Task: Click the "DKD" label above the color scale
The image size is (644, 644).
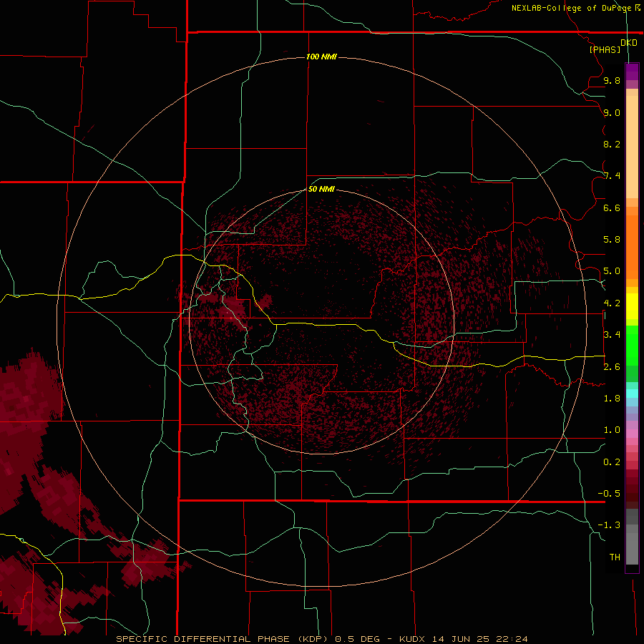Action: pyautogui.click(x=629, y=43)
